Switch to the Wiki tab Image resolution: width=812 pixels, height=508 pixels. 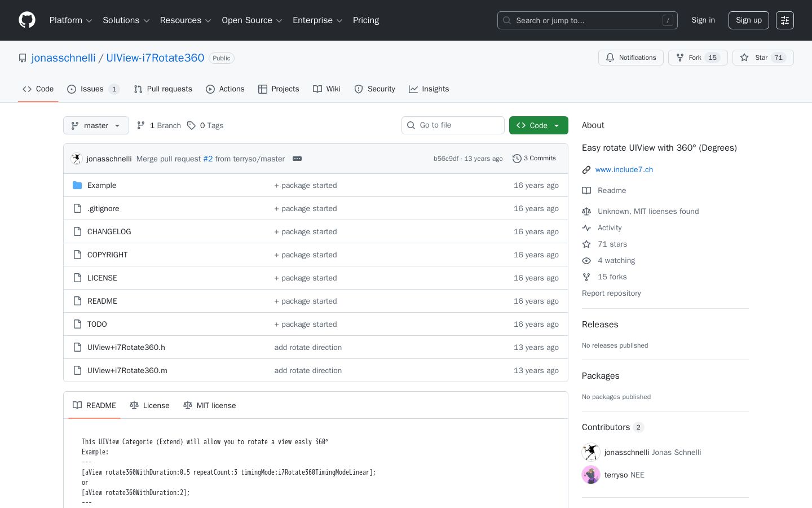click(x=326, y=89)
